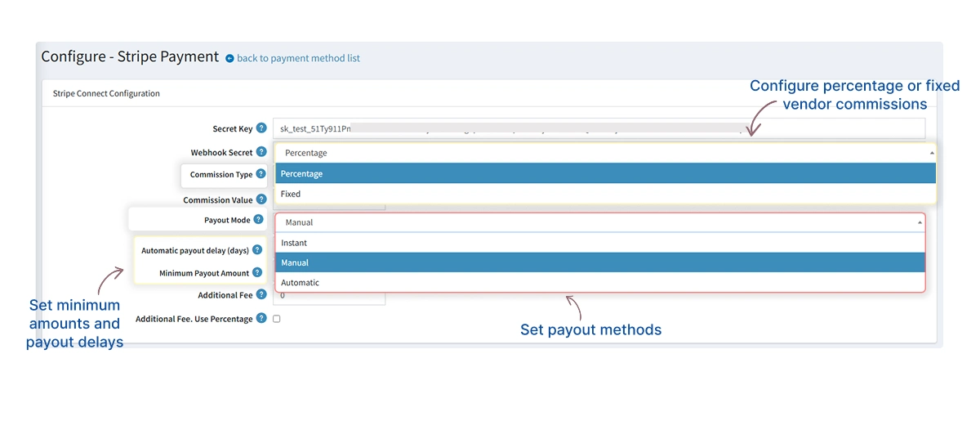Go back to payment method list

click(298, 59)
